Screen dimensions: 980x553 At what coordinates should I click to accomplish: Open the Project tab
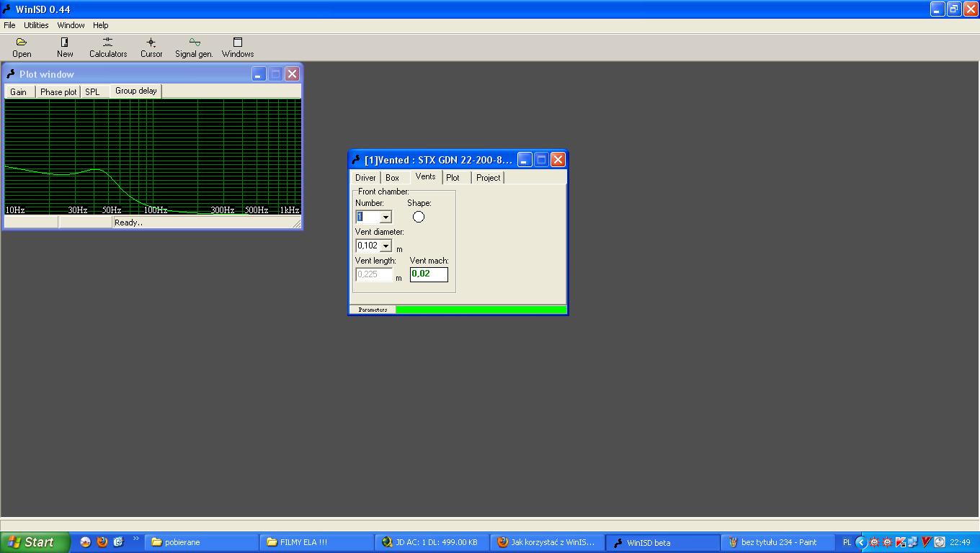(488, 178)
